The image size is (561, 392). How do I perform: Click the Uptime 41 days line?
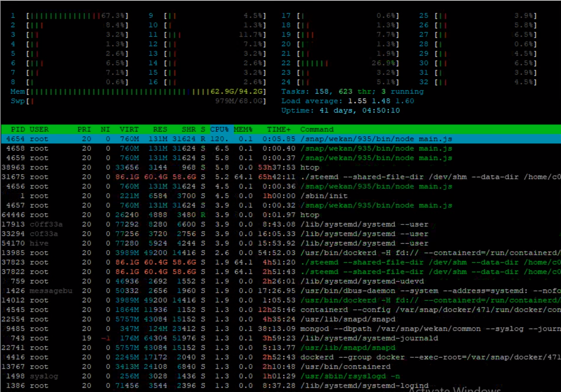point(340,111)
